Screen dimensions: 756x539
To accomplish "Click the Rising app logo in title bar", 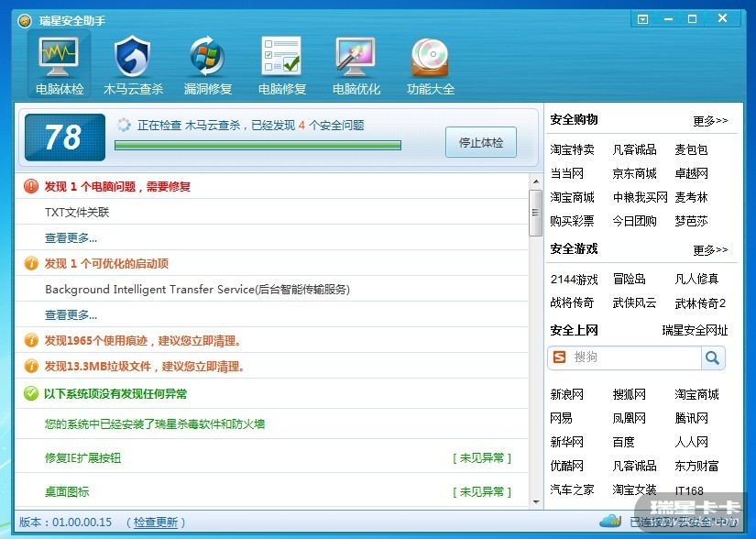I will pos(24,21).
